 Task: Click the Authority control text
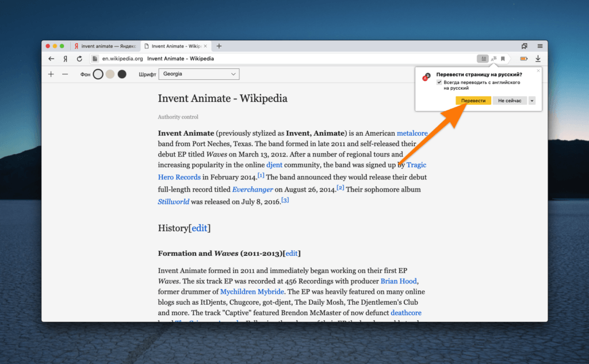(178, 117)
